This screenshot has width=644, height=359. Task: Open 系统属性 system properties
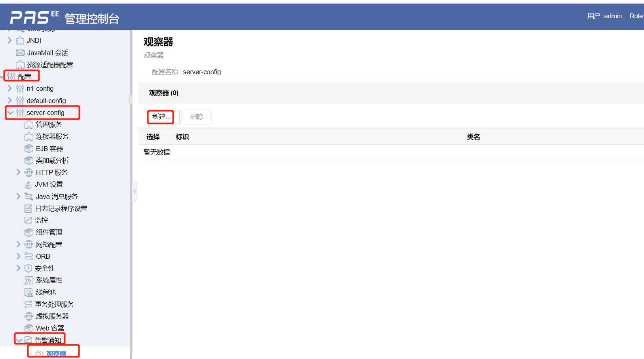pos(48,280)
